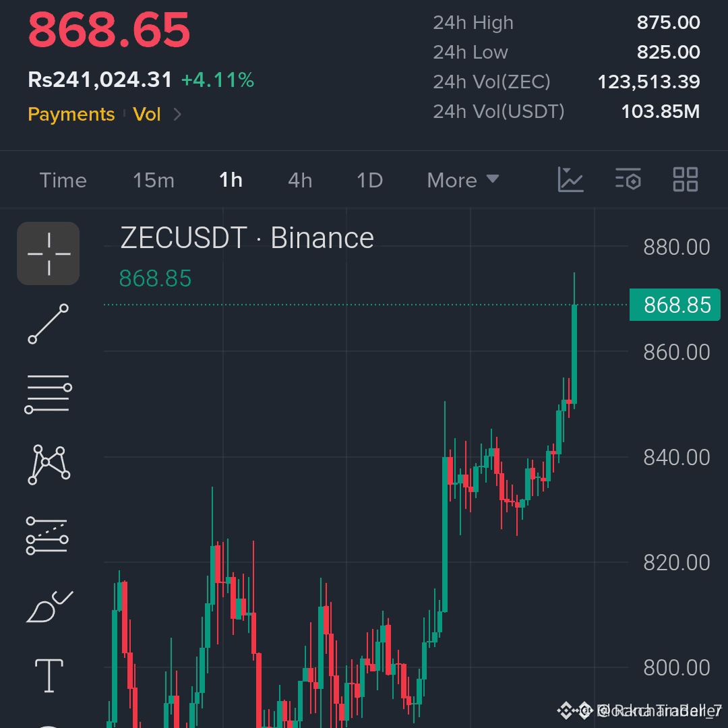
Task: Click the Rs241,024.31 converted price
Action: pyautogui.click(x=100, y=80)
